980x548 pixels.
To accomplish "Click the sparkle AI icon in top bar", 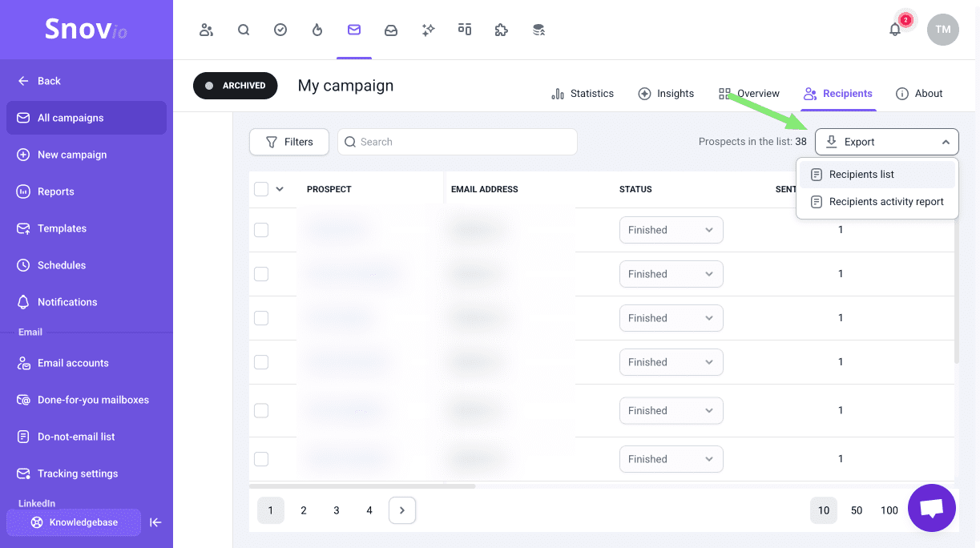I will coord(429,30).
